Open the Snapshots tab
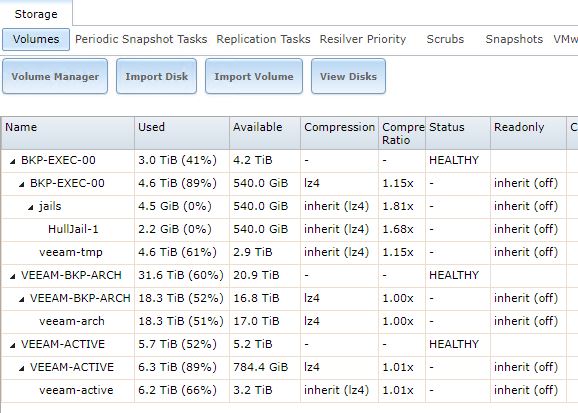Viewport: 578px width, 413px height. point(514,39)
